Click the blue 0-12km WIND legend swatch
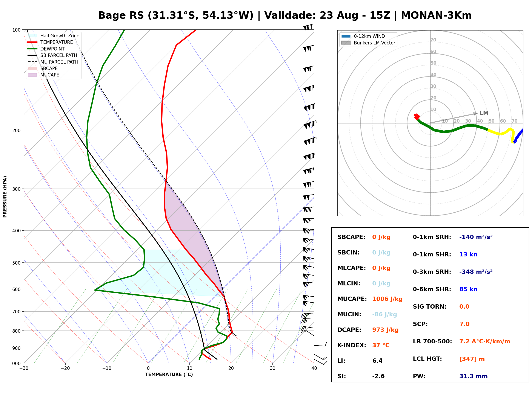532x393 pixels. 346,36
